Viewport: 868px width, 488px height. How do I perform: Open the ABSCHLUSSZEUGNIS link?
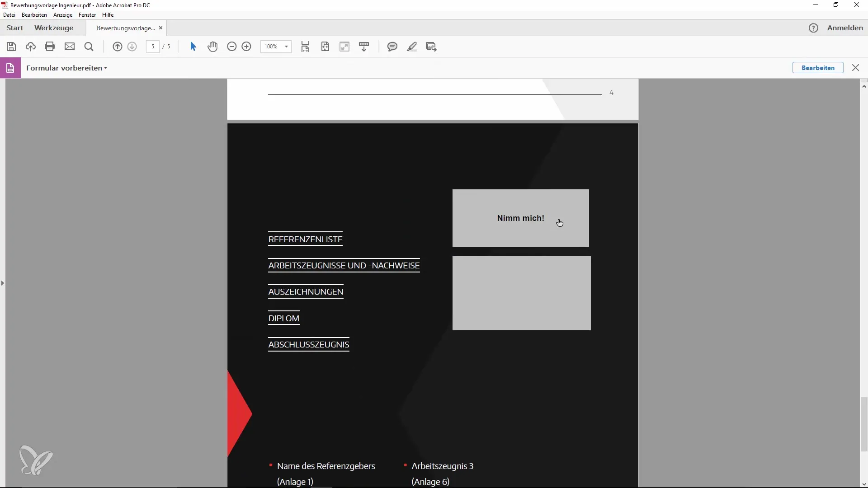coord(309,345)
